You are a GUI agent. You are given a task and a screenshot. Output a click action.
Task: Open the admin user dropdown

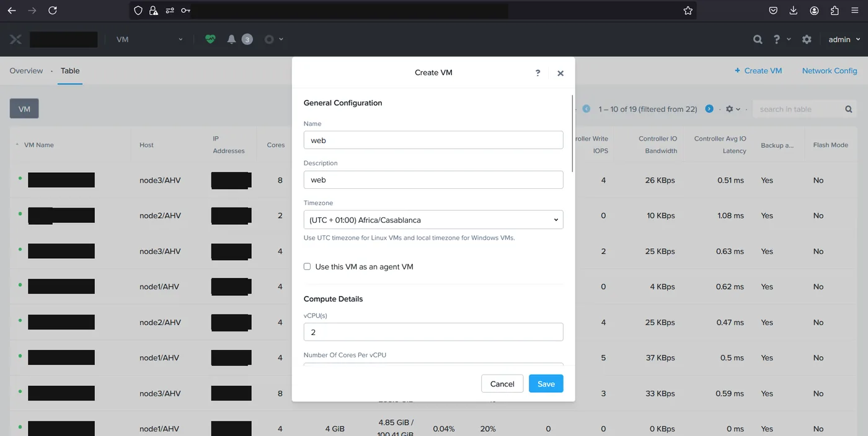844,39
